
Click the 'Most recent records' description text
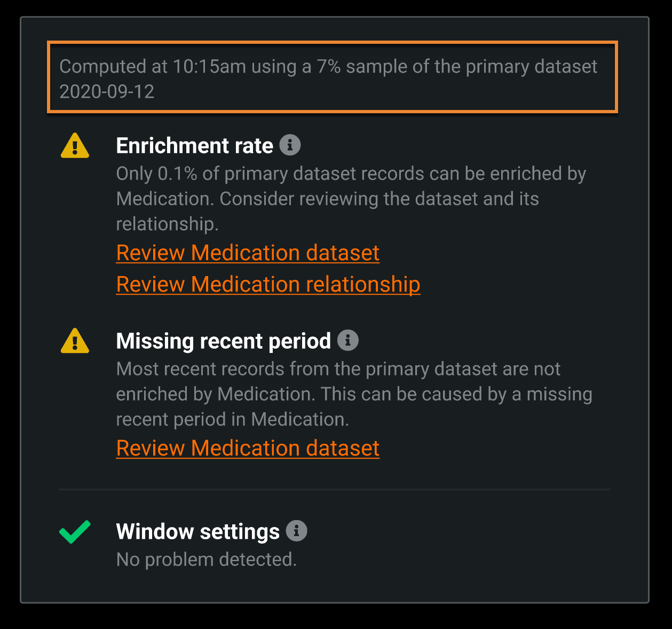point(338,369)
